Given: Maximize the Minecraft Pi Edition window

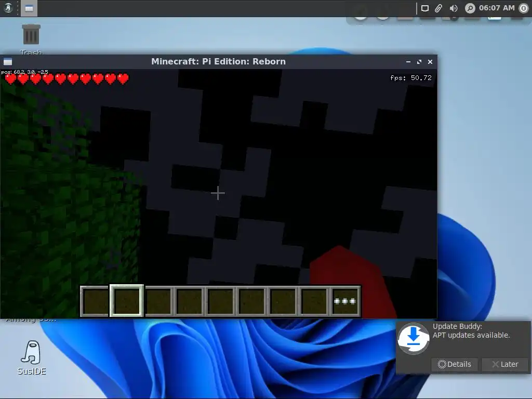Looking at the screenshot, I should click(x=419, y=62).
